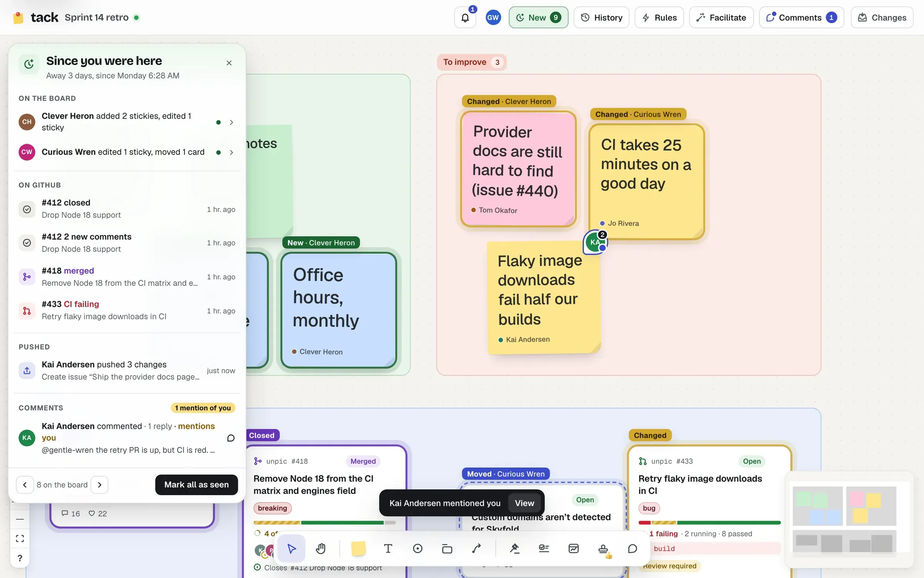Open Kai Andersen pushed 3 changes entry

[127, 370]
